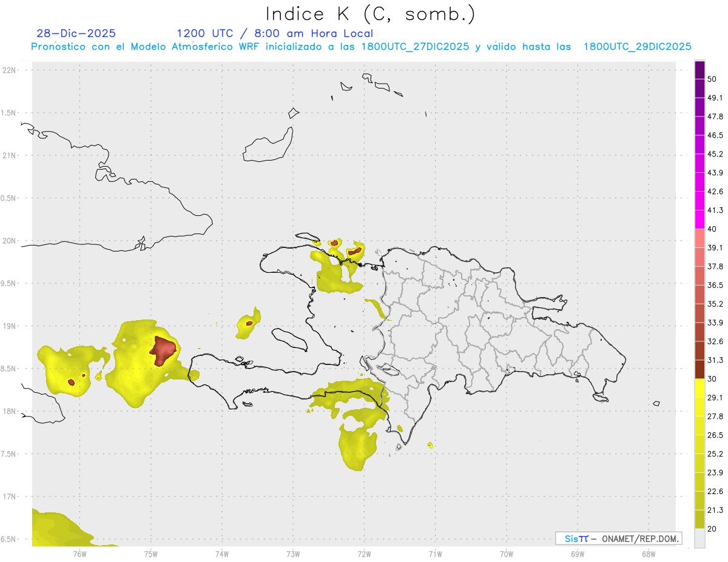Click the 'SisTT – ONAMET/REP.DOM.' credit box
Screen dimensions: 728x562
point(619,538)
